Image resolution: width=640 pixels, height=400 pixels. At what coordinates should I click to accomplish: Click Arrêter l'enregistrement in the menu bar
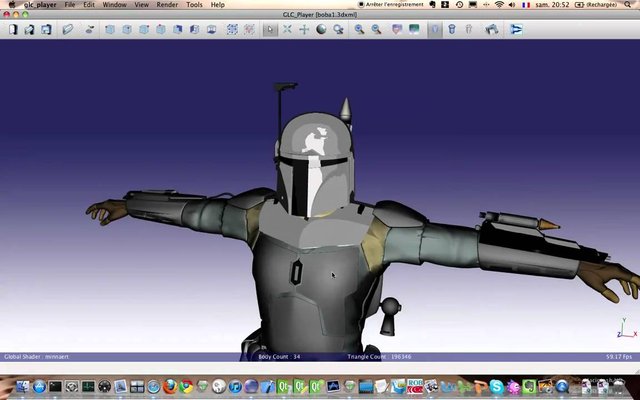point(391,4)
